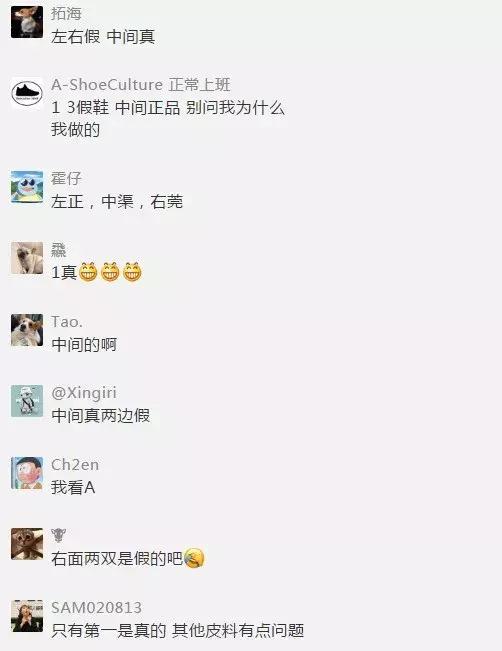This screenshot has width=502, height=651.
Task: Click the Tao. username
Action: pos(67,322)
